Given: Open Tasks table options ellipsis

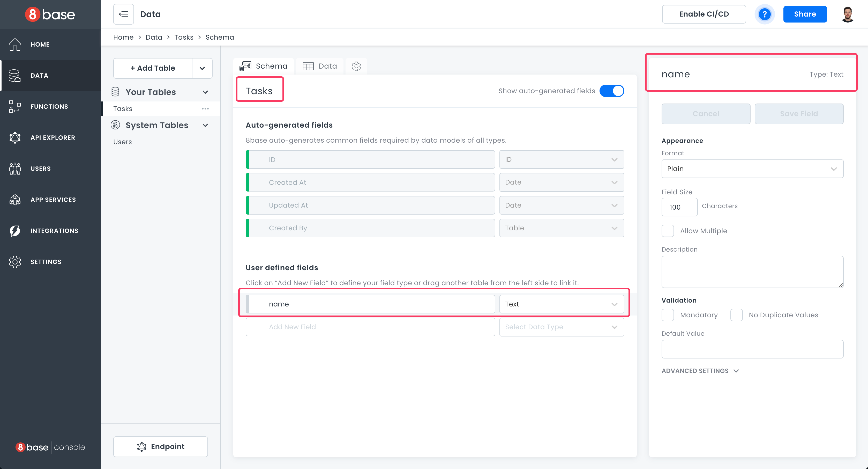Looking at the screenshot, I should pos(205,108).
